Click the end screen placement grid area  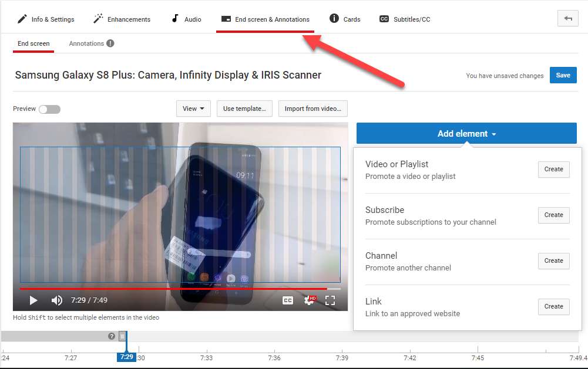coord(180,214)
